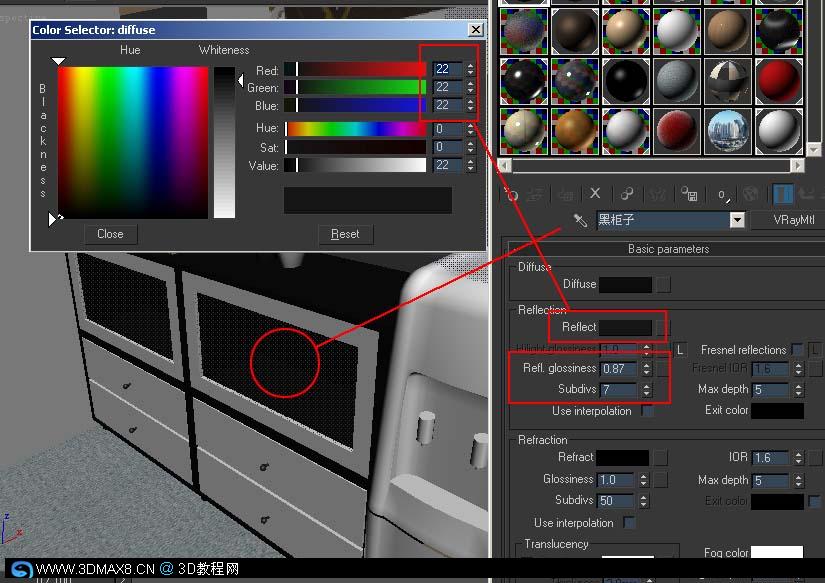Click Show Map in Viewport icon
The image size is (825, 583).
751,195
